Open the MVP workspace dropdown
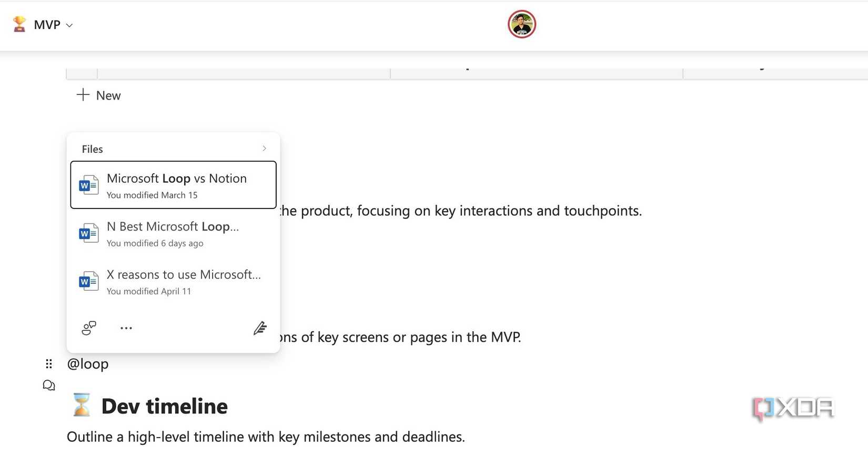 point(53,25)
